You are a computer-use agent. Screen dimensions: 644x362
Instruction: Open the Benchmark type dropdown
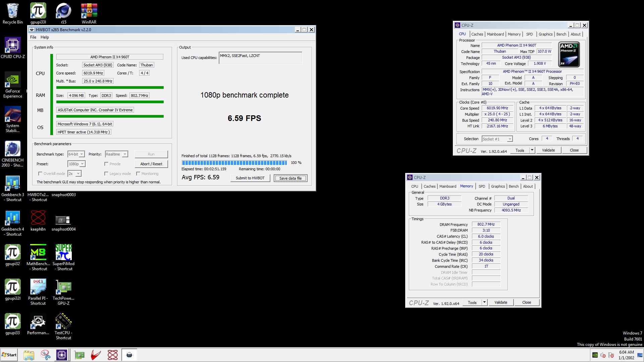76,154
